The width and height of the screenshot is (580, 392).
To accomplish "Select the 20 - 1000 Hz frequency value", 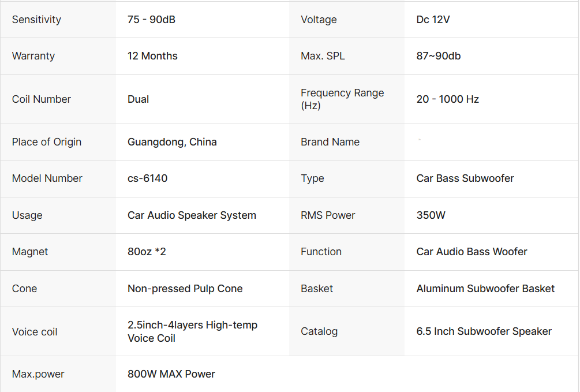I will pos(447,99).
